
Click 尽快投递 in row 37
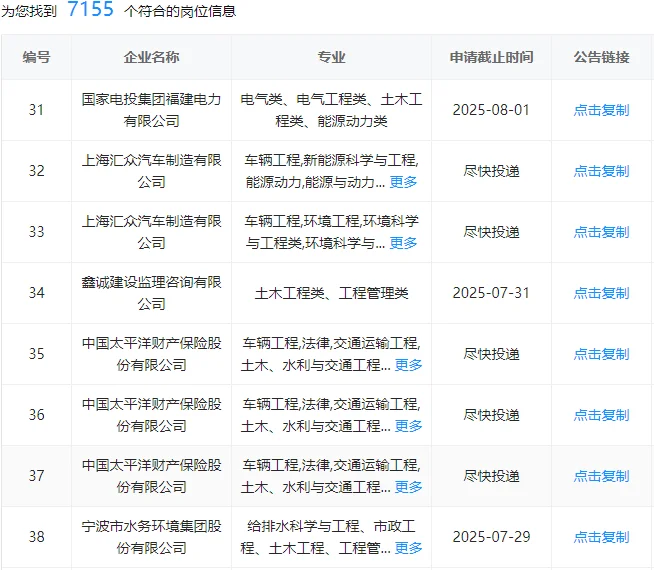click(x=491, y=476)
